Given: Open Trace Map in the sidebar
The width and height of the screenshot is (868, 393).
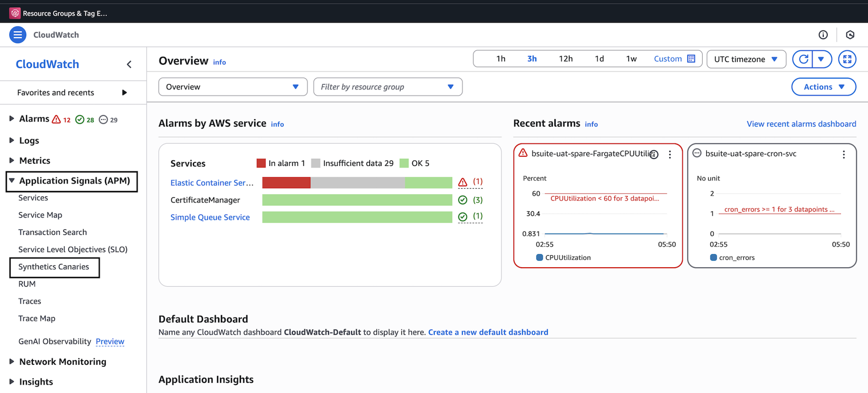Looking at the screenshot, I should coord(36,319).
